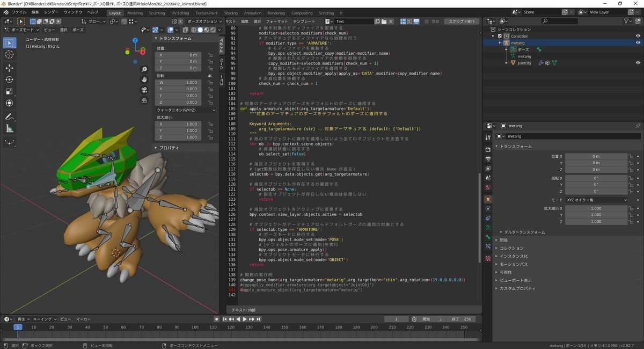644x349 pixels.
Task: Toggle line numbers display in text editor
Action: point(402,21)
